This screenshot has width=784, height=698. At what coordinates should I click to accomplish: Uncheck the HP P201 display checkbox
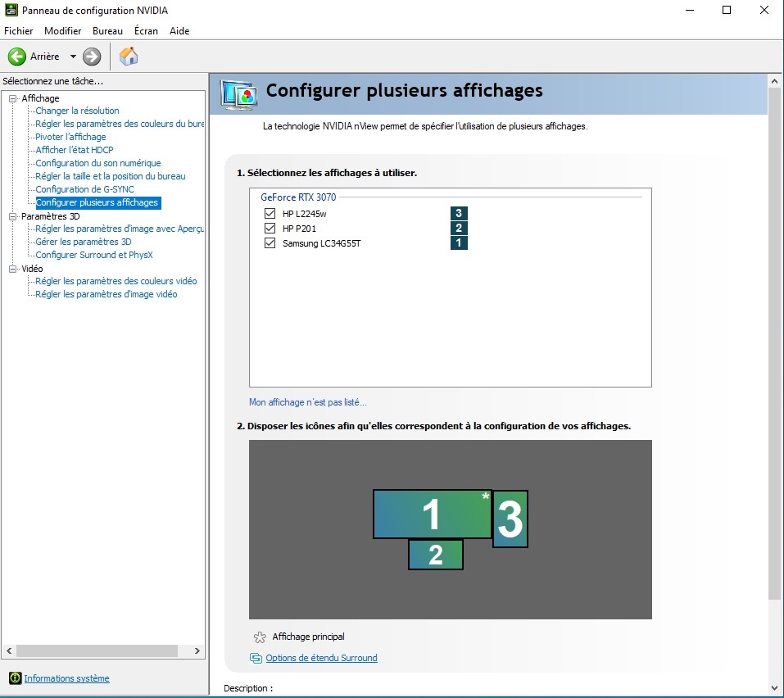point(270,229)
